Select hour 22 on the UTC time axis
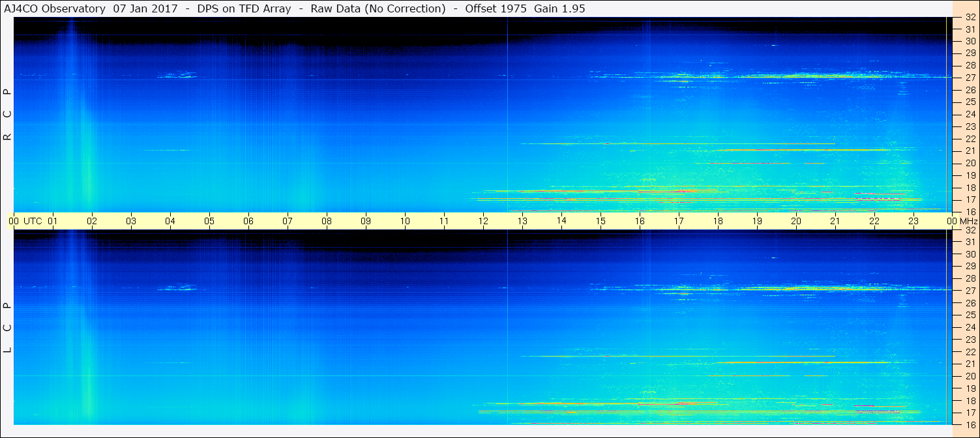Screen dimensions: 980x438 click(874, 221)
